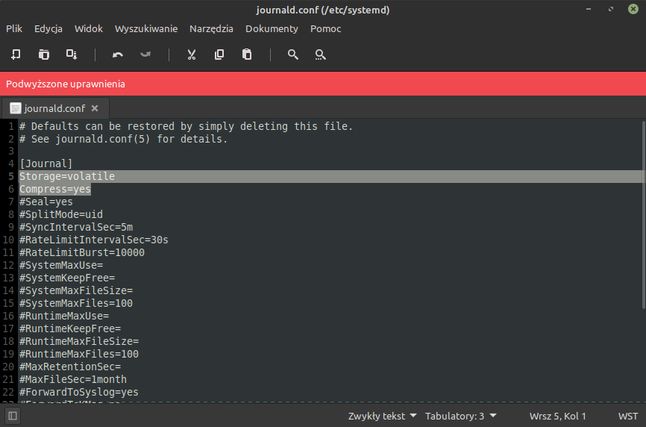Click the #RuntimeMaxFiles=100 line
646x427 pixels.
click(79, 354)
